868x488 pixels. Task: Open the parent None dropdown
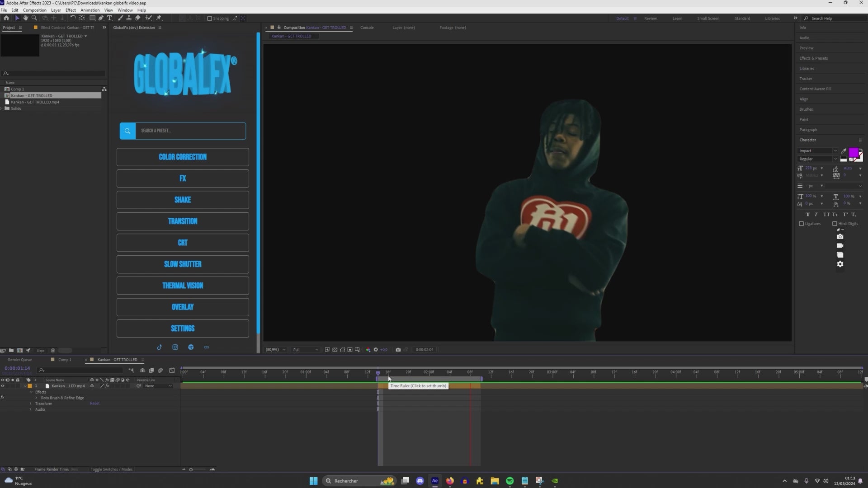click(x=158, y=386)
